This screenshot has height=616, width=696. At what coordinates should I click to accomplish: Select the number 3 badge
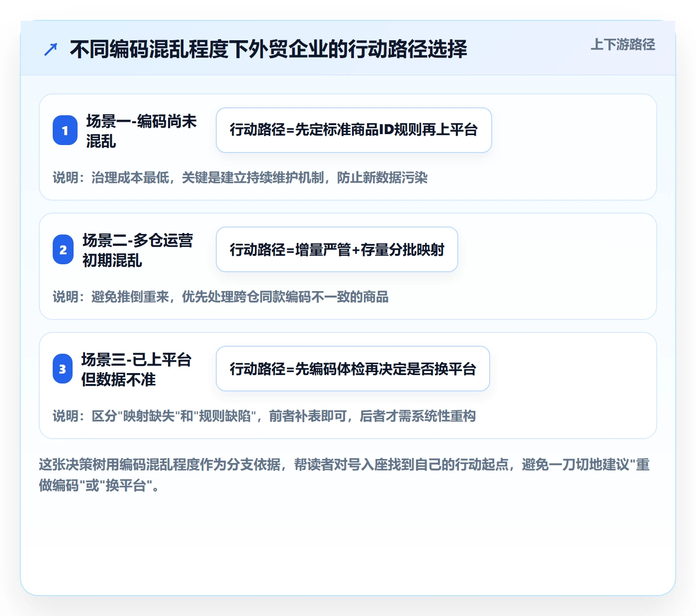(x=63, y=369)
